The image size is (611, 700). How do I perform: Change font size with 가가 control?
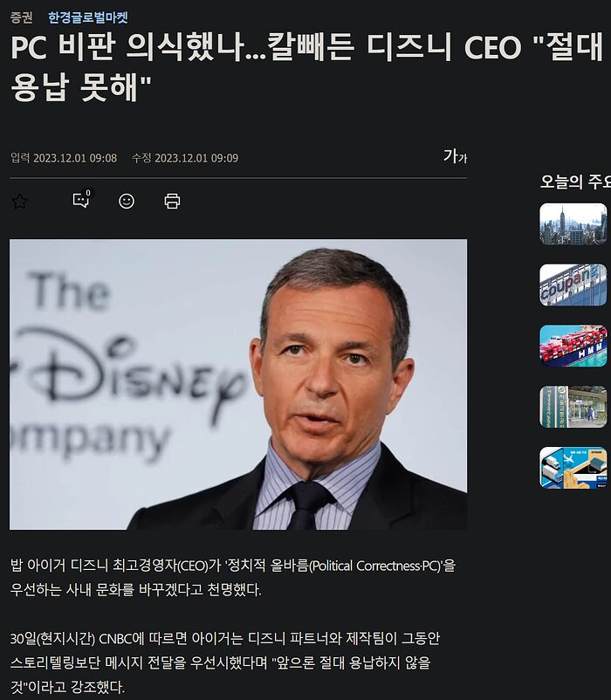pos(455,156)
